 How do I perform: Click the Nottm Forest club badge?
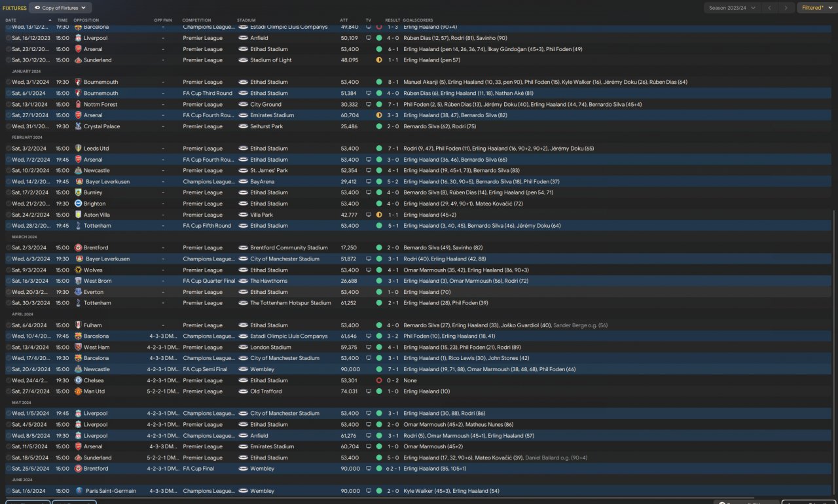79,105
